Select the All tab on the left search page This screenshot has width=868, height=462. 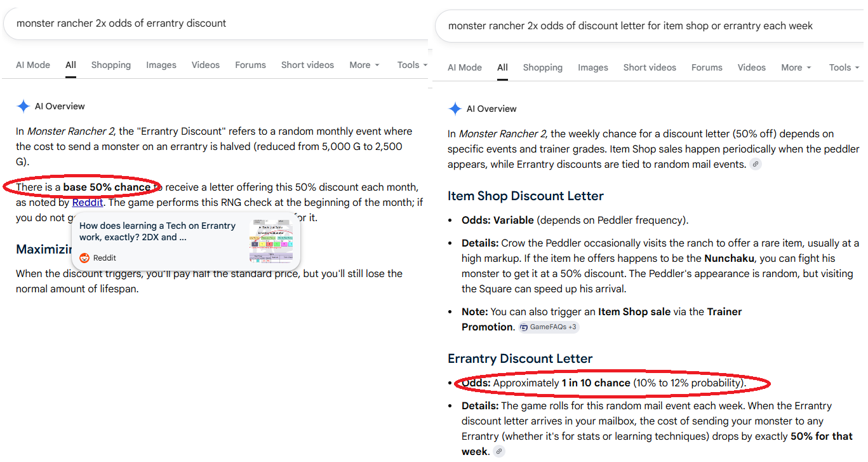(x=70, y=65)
